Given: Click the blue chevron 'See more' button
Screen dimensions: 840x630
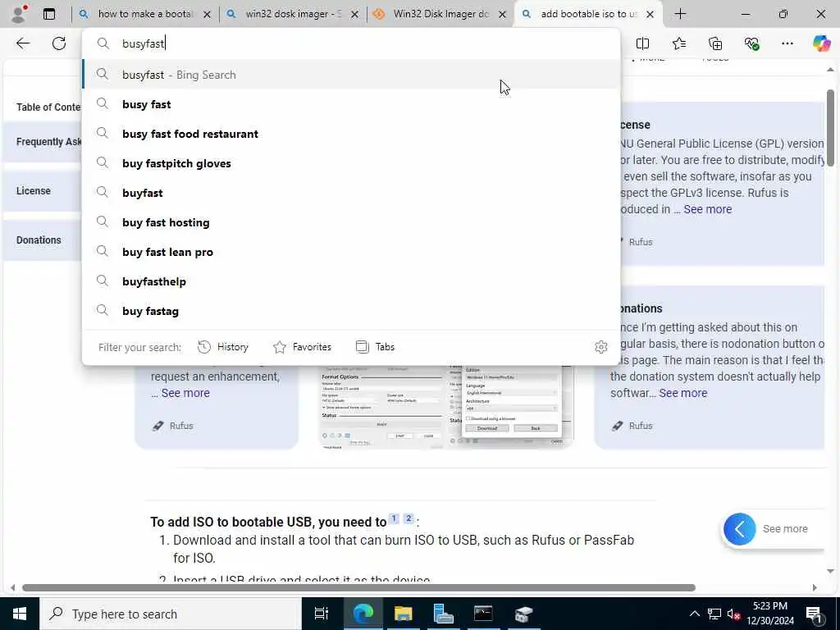Looking at the screenshot, I should (739, 529).
